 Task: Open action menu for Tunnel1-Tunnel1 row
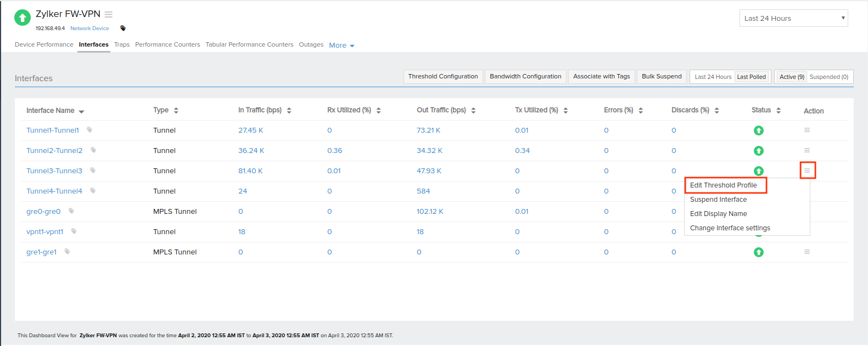tap(807, 130)
